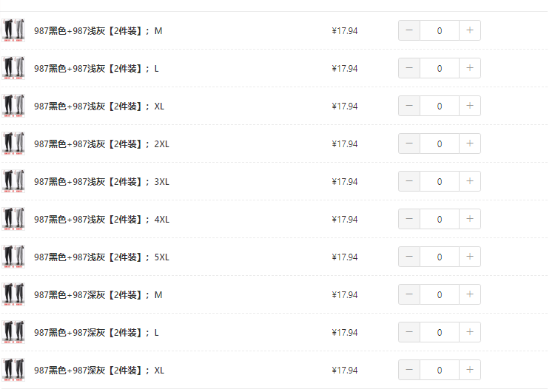The height and width of the screenshot is (392, 555).
Task: Add one to 987黑色+987浅灰 4XL quantity
Action: pyautogui.click(x=470, y=219)
